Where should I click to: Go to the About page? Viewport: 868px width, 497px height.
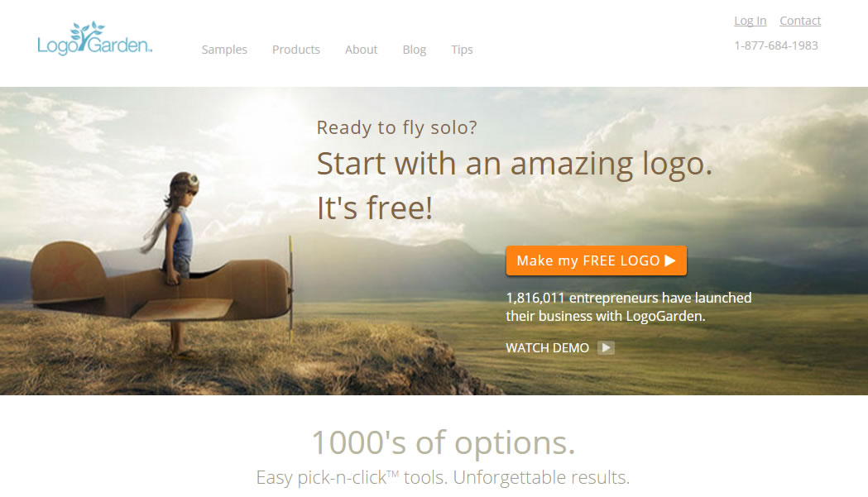pyautogui.click(x=361, y=50)
